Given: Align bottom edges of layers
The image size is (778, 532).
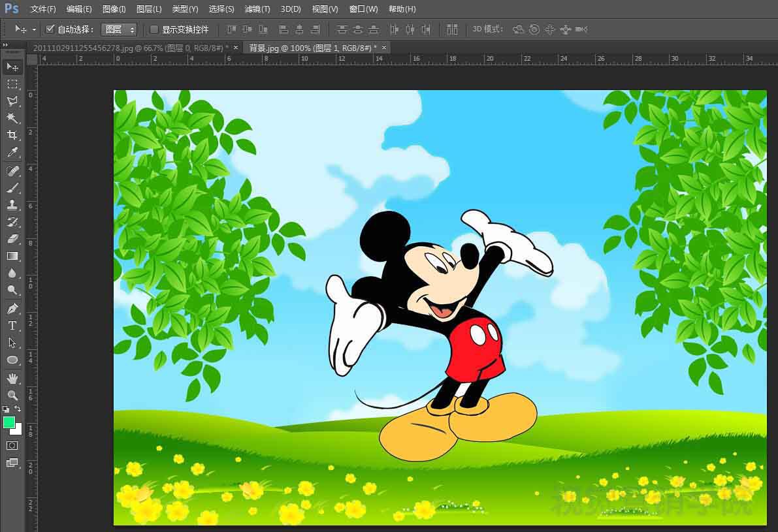Looking at the screenshot, I should click(x=263, y=29).
